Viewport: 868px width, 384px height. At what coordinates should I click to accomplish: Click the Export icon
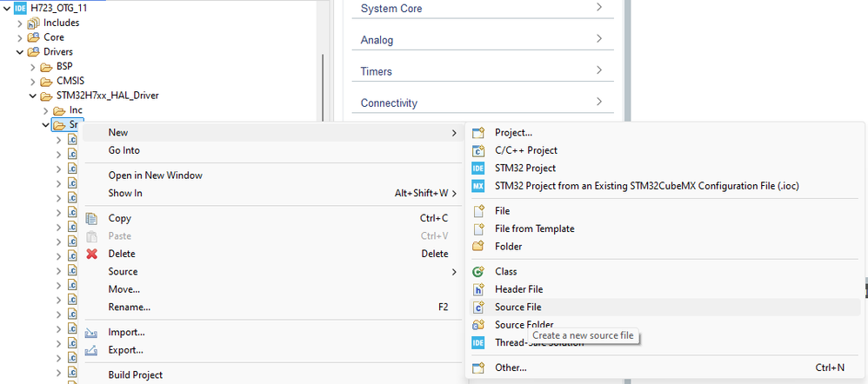point(92,350)
